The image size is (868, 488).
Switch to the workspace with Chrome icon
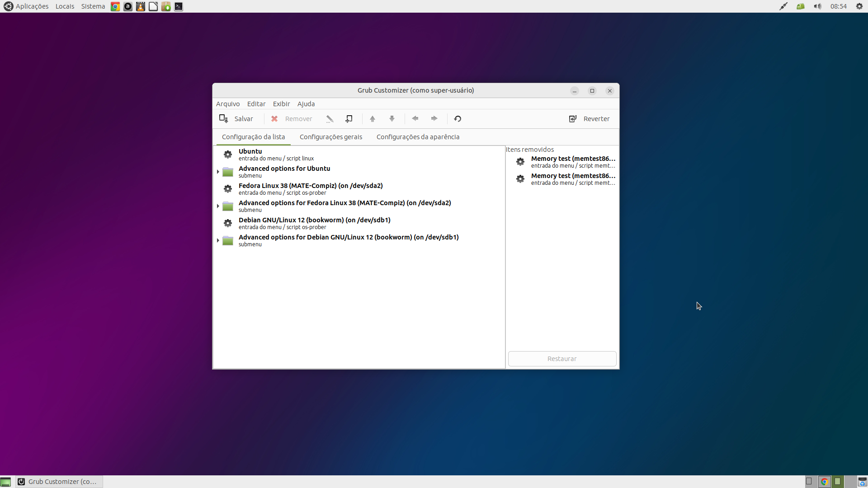[x=825, y=482]
